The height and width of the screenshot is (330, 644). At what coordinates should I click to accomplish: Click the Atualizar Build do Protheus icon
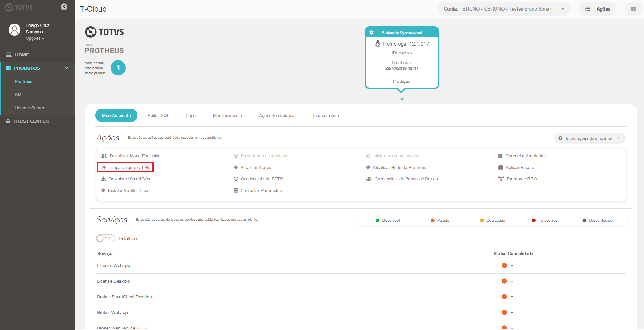tap(368, 168)
